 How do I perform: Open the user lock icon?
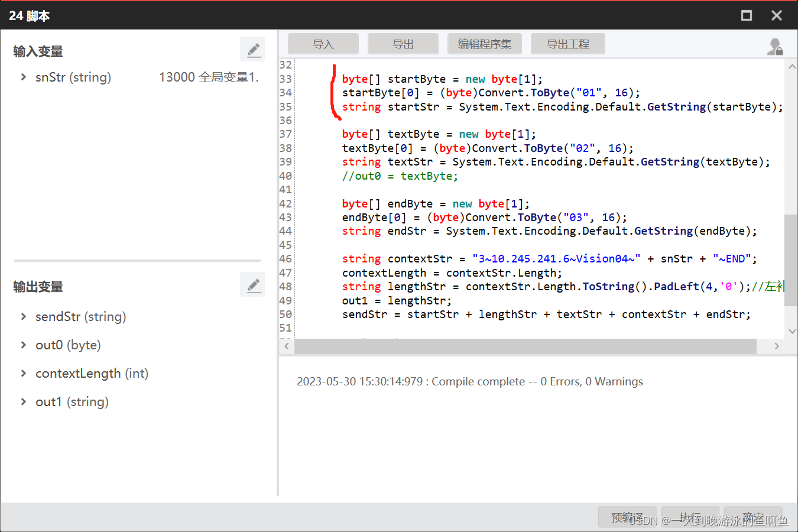click(x=775, y=47)
